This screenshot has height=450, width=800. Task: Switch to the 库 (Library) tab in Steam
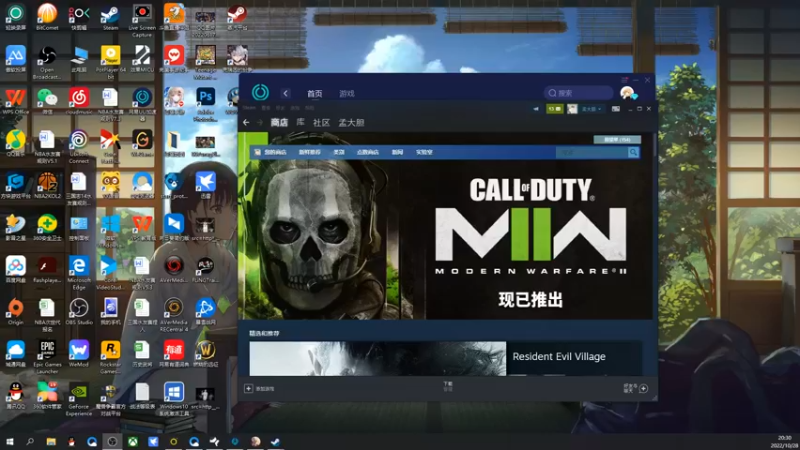pos(301,122)
